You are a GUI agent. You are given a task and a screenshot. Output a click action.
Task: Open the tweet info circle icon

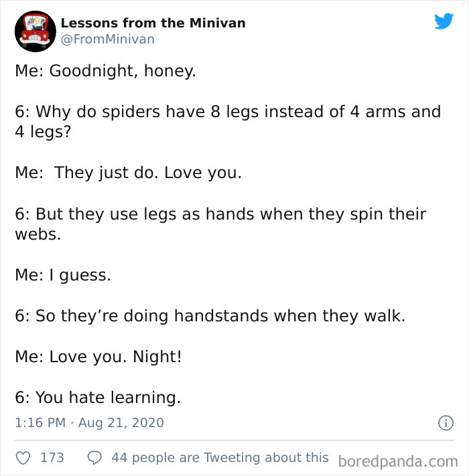point(446,423)
